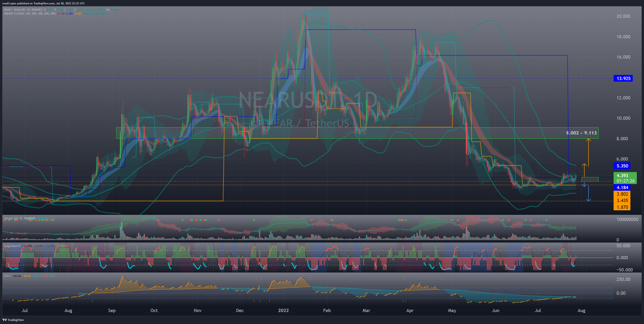Select the orange 3.802 price tag
The image size is (644, 324).
[x=622, y=194]
